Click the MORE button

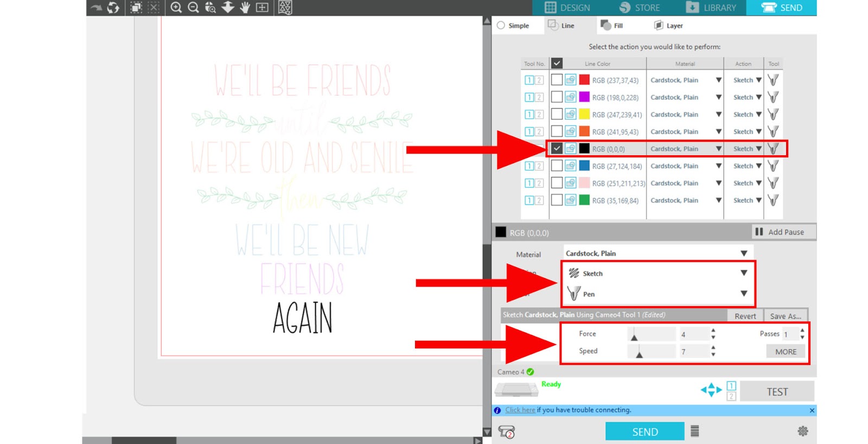coord(786,352)
